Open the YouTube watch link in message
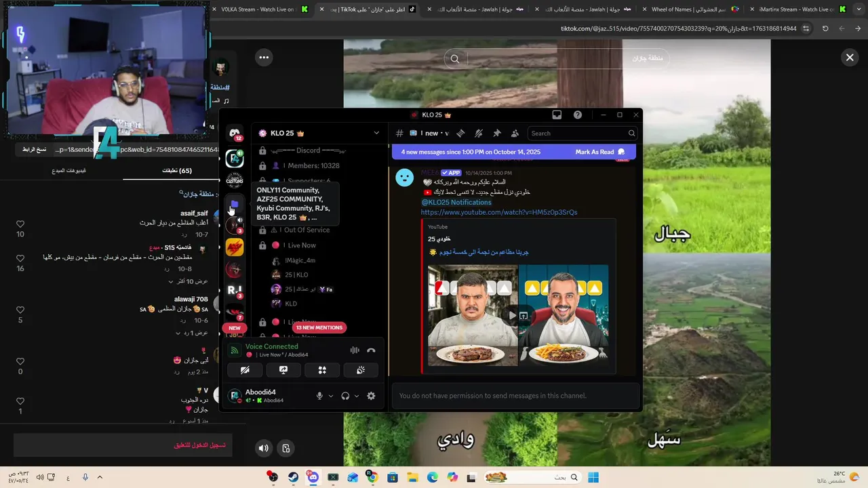This screenshot has height=488, width=868. 499,212
